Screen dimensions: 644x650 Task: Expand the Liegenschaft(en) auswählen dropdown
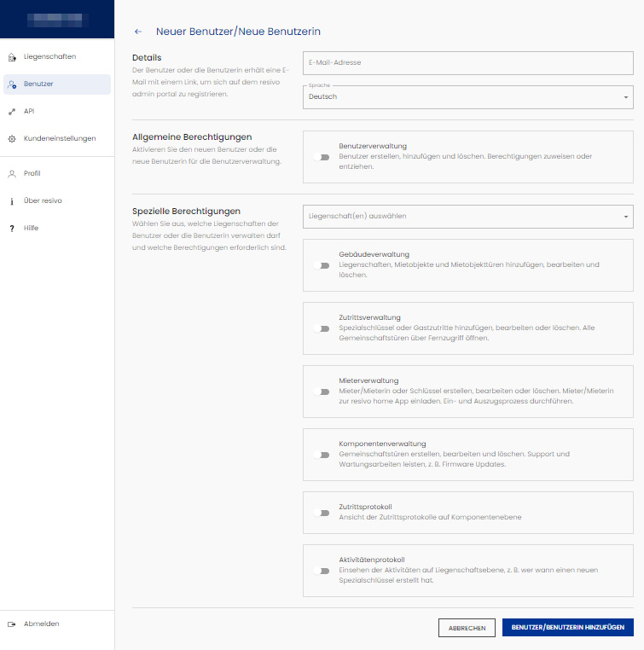468,217
